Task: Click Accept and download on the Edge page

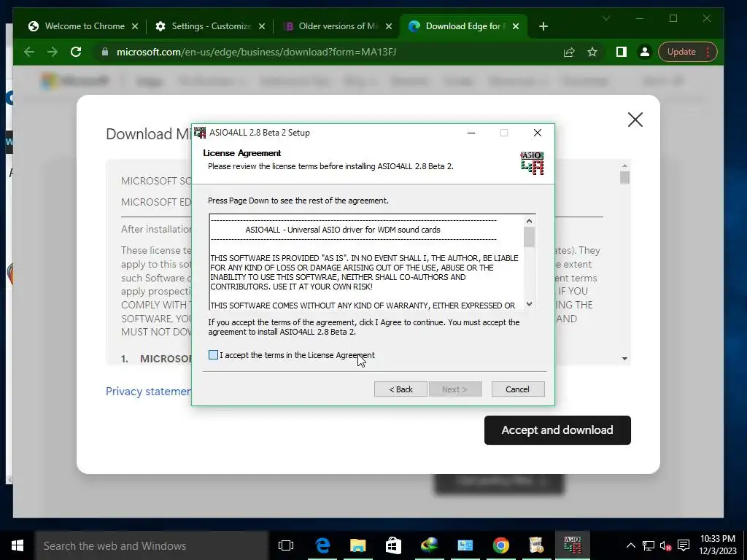Action: [x=557, y=430]
